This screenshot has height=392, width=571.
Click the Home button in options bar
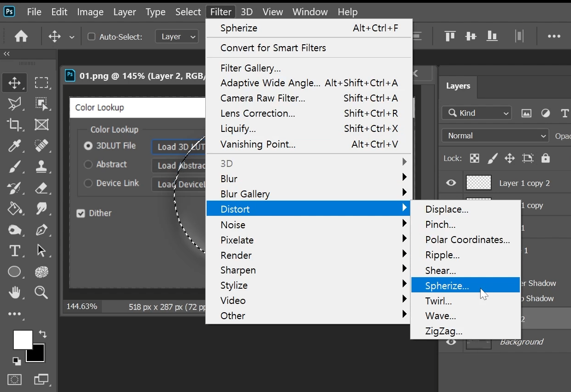point(21,36)
